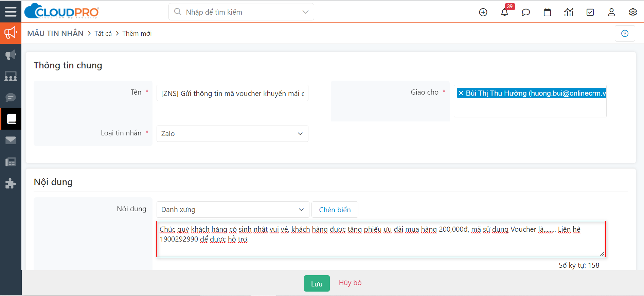Open the campaigns megaphone sidebar icon
Image resolution: width=644 pixels, height=296 pixels.
11,55
